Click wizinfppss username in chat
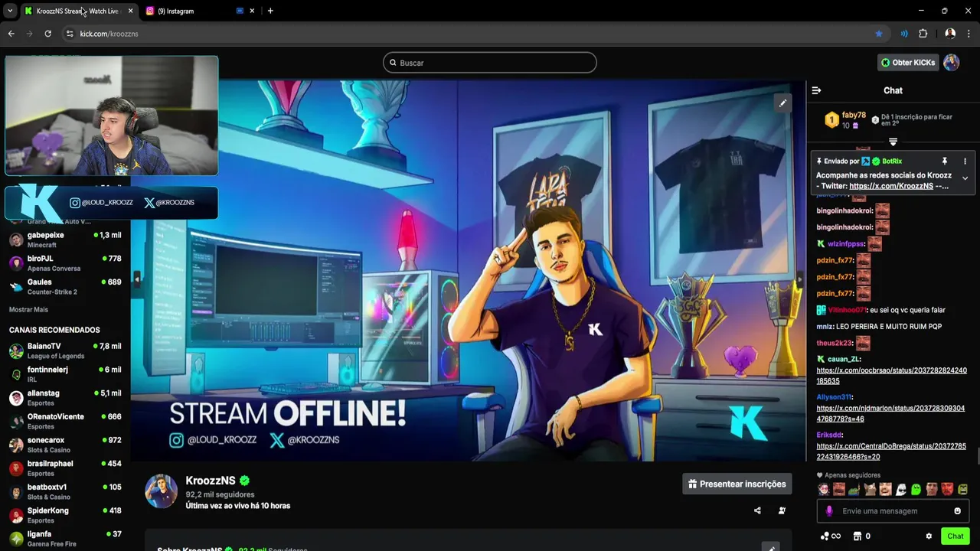This screenshot has height=551, width=980. coord(846,244)
